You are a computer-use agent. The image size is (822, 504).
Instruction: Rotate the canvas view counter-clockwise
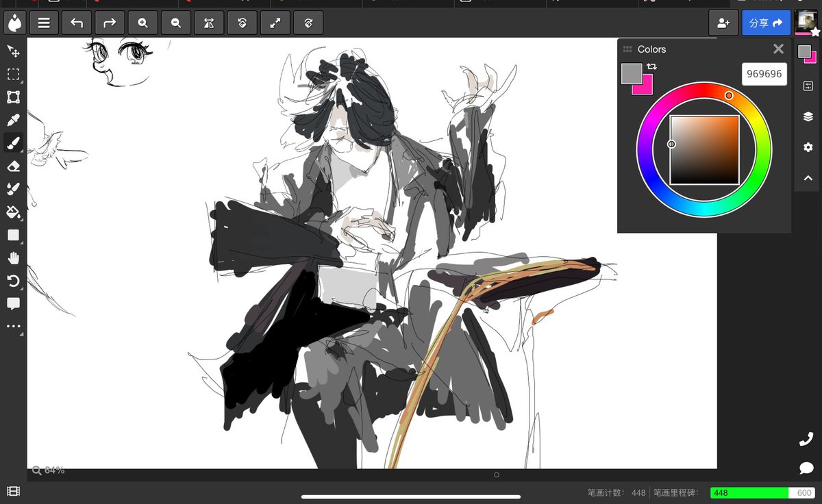pos(242,23)
